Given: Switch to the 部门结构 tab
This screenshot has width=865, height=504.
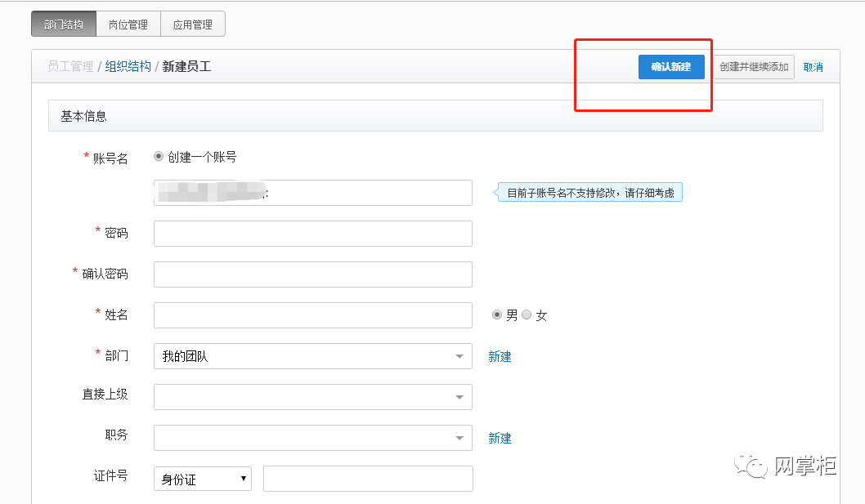Looking at the screenshot, I should click(x=64, y=25).
